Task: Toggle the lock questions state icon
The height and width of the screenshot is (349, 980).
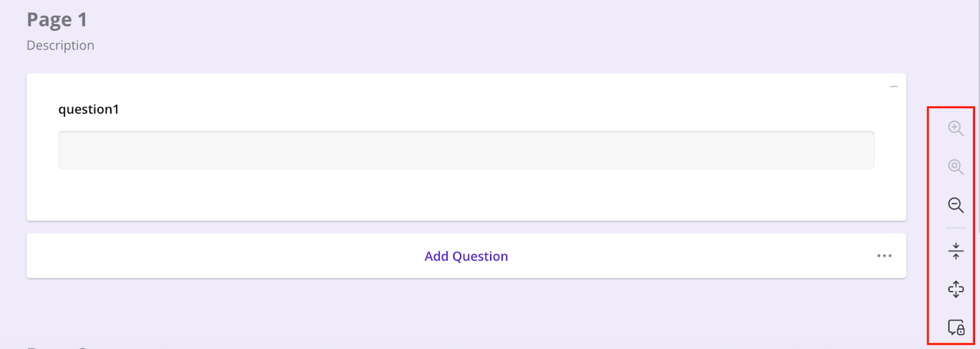Action: [x=956, y=327]
